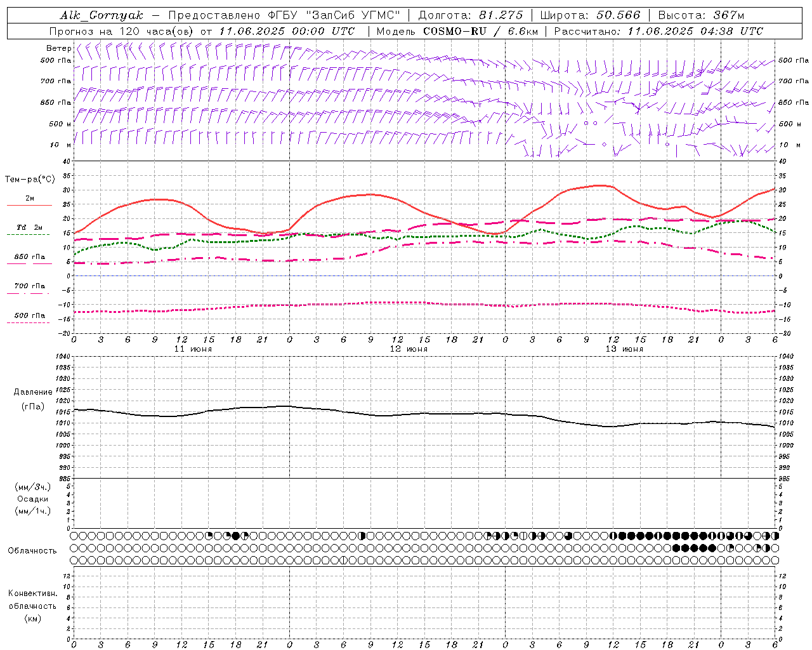The height and width of the screenshot is (650, 812).
Task: Click the (мм/1ч.) precipitation unit label
Action: (33, 511)
